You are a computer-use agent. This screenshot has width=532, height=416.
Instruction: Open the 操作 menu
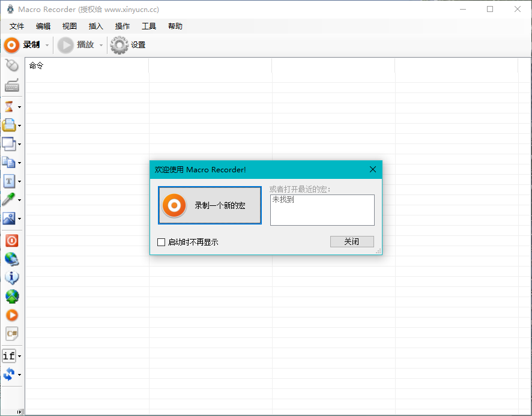coord(122,26)
